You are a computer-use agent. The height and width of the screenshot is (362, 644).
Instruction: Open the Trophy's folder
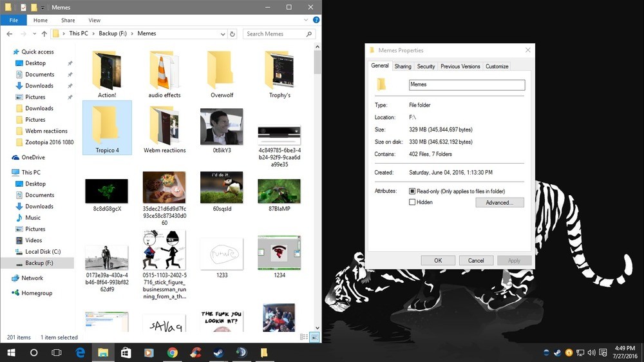[279, 75]
